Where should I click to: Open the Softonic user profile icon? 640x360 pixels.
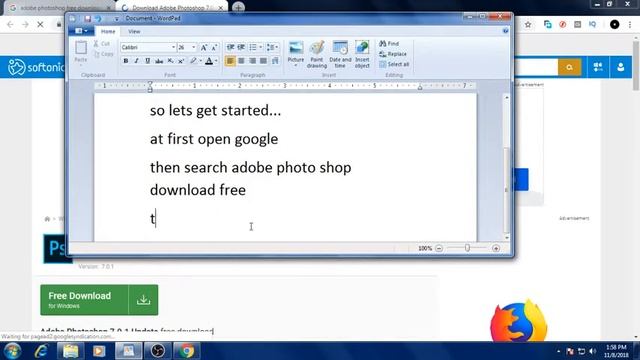click(620, 67)
